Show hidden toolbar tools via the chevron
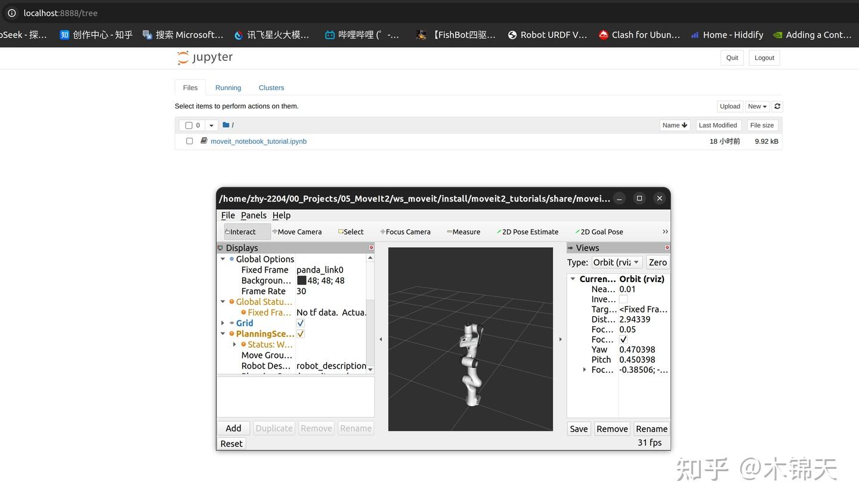Image resolution: width=859 pixels, height=504 pixels. pos(665,231)
